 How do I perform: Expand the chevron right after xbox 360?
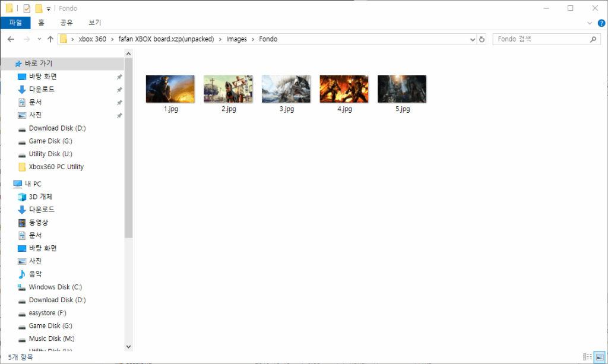point(112,39)
